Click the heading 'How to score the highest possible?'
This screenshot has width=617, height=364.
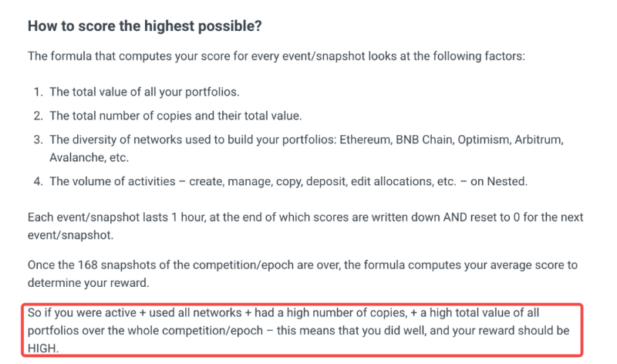pos(144,26)
